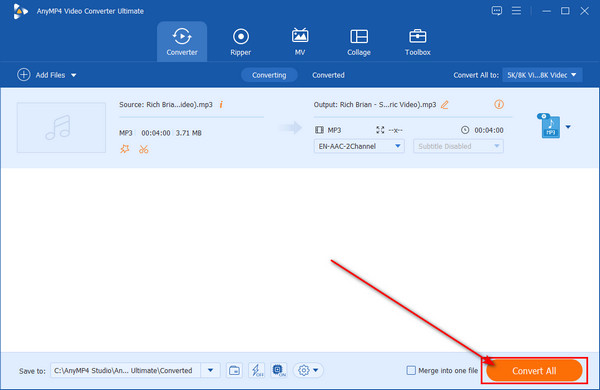This screenshot has width=600, height=390.
Task: Go to the Collage tab
Action: tap(359, 41)
